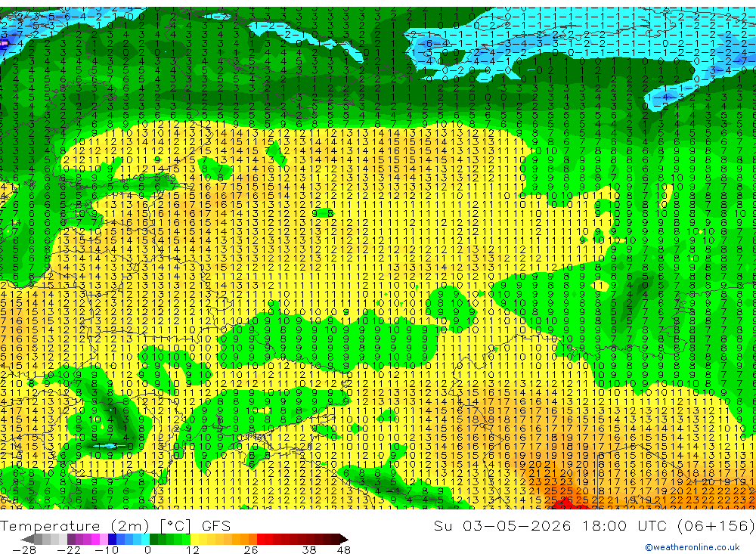Click the dark right arrow end of color scale

344,540
